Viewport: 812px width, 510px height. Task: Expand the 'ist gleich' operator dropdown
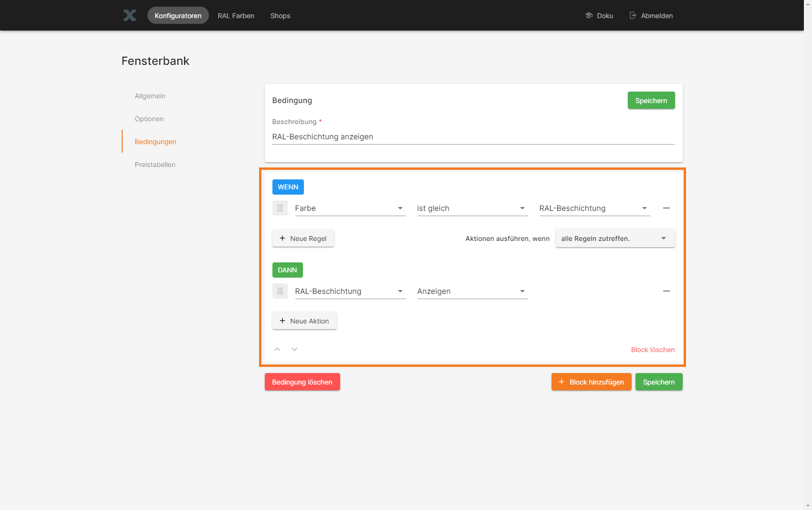tap(472, 208)
